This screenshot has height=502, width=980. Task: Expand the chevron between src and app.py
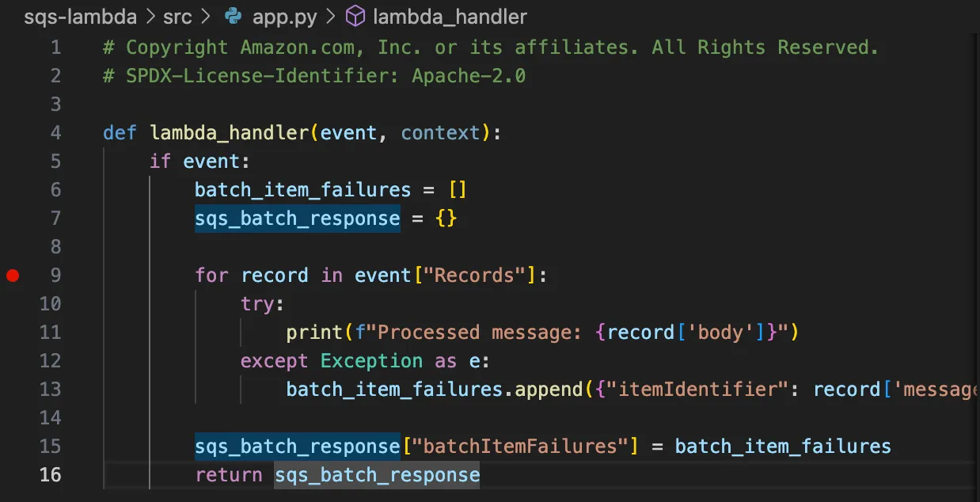pyautogui.click(x=207, y=16)
